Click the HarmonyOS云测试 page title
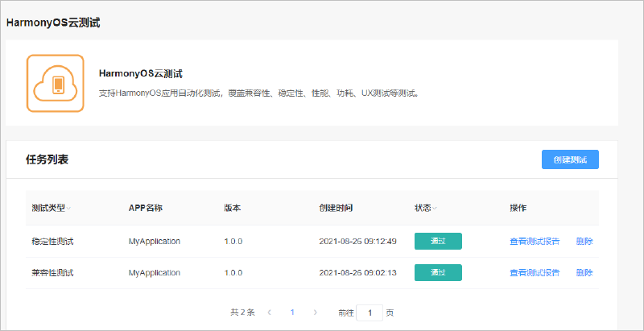Viewport: 644px width, 331px height. [x=53, y=23]
